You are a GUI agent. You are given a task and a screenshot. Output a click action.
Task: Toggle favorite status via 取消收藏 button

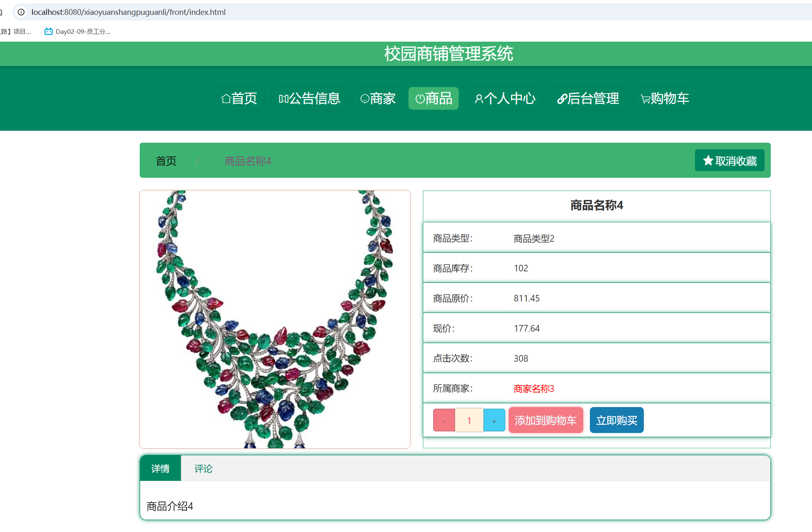[x=729, y=160]
